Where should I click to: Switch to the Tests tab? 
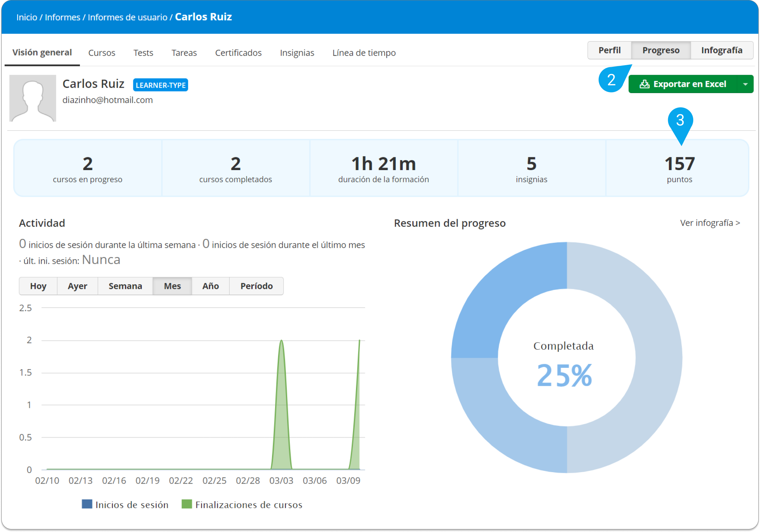(x=143, y=53)
